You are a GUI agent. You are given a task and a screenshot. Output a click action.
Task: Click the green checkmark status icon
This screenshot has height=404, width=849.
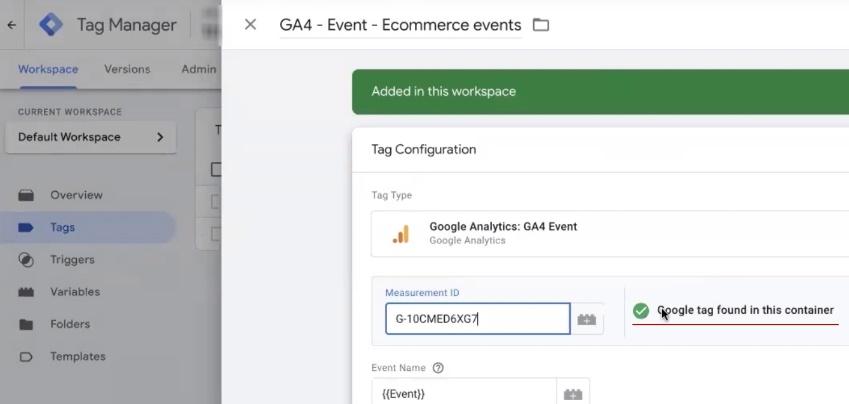pyautogui.click(x=641, y=311)
